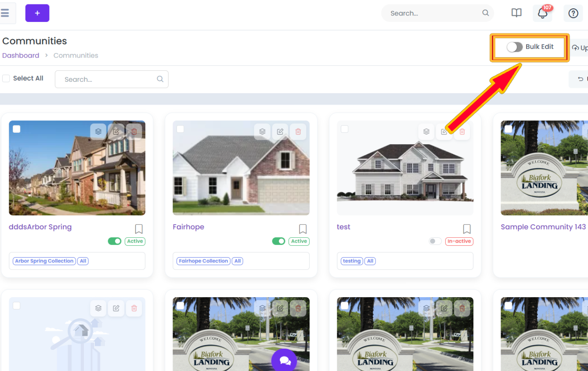Bookmark the dddsArbor Spring community
This screenshot has height=371, width=588.
pos(139,229)
